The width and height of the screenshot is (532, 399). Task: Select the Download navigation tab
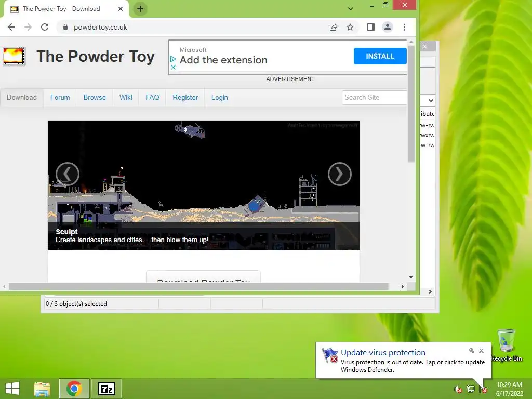(x=22, y=97)
